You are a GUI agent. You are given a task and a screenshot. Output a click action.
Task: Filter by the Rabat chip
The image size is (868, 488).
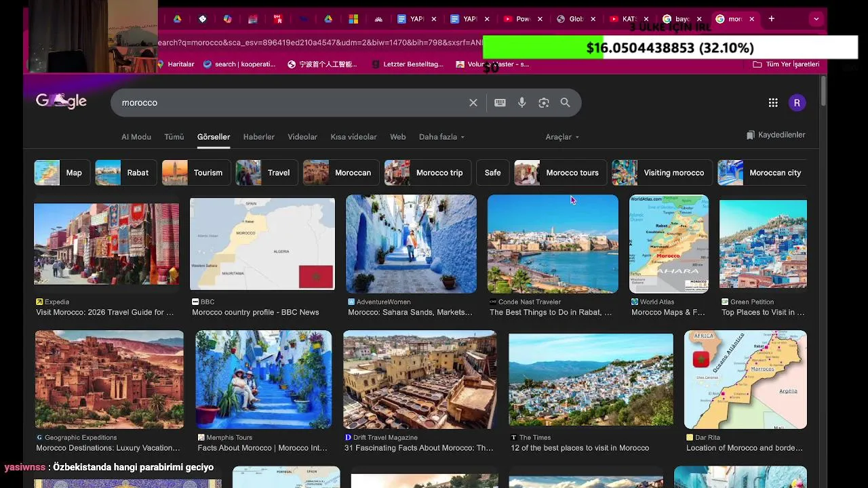click(x=125, y=173)
